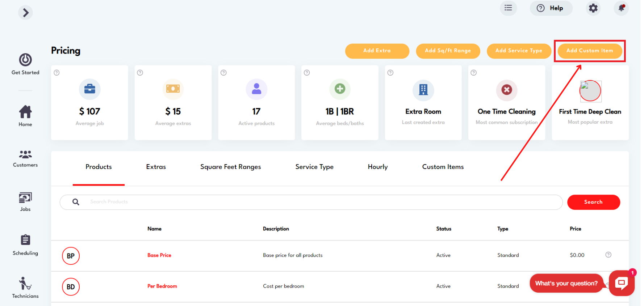The height and width of the screenshot is (306, 644).
Task: Click "Cost per bedroom" description text
Action: tap(284, 286)
